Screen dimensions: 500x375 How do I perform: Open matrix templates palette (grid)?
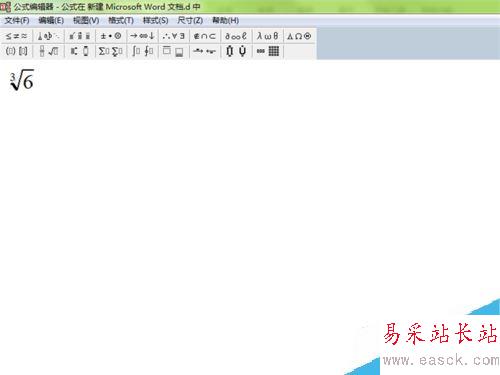pos(268,51)
